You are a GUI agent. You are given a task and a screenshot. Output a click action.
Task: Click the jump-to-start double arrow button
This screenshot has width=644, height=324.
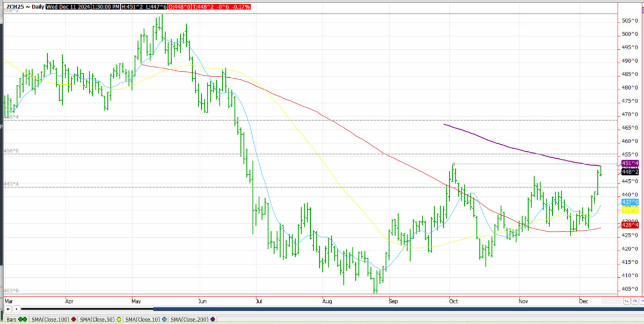pos(8,309)
